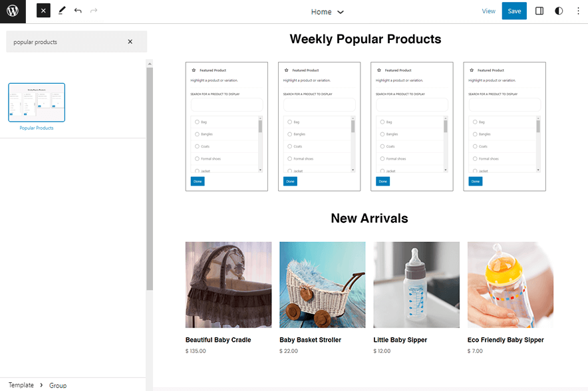Screen dimensions: 588x391
Task: Click the View link
Action: (x=489, y=11)
